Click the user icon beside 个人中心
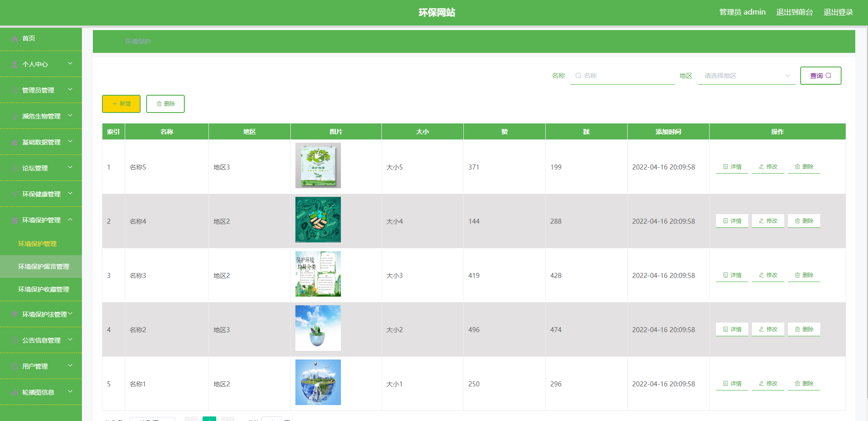This screenshot has height=421, width=868. pyautogui.click(x=15, y=65)
